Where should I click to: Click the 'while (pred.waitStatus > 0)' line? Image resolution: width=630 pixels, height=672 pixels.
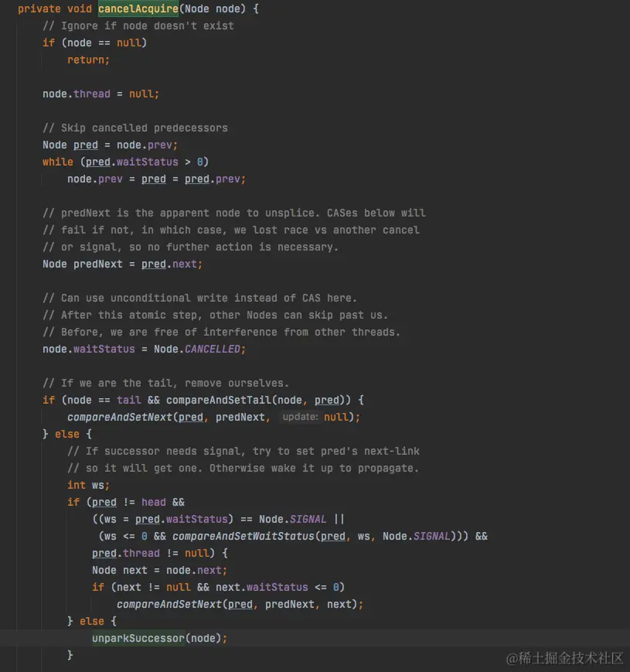125,162
